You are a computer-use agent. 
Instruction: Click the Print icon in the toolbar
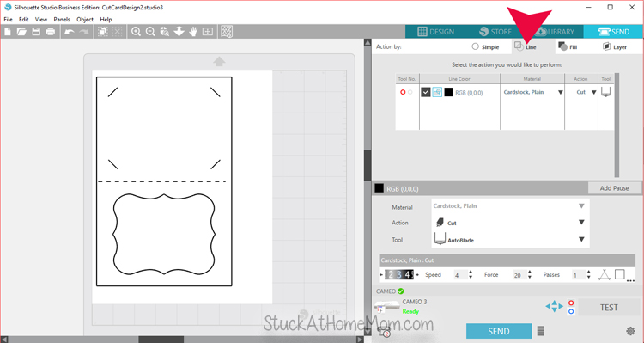point(51,32)
